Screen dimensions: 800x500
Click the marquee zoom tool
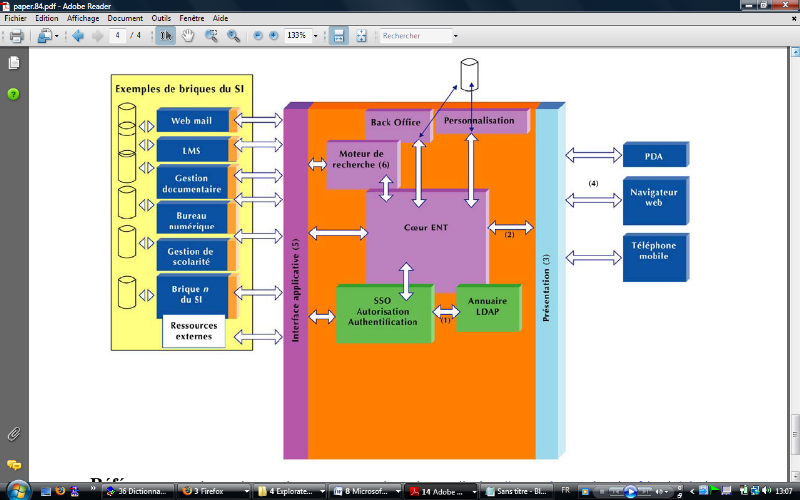point(211,36)
